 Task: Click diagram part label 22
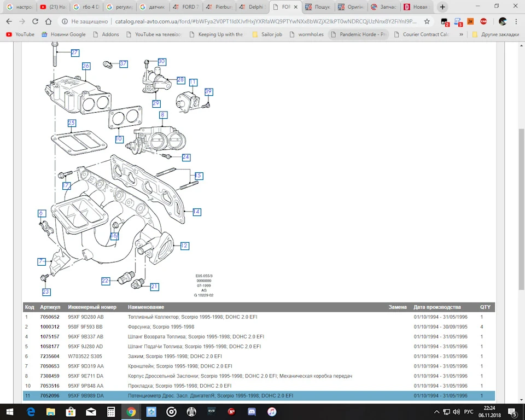tap(106, 281)
